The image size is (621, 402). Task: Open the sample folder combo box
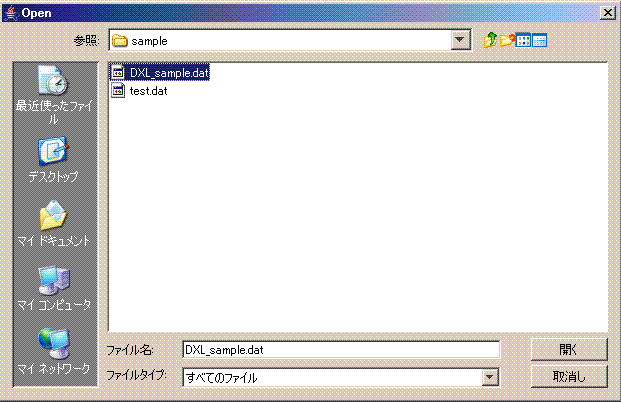tap(290, 40)
